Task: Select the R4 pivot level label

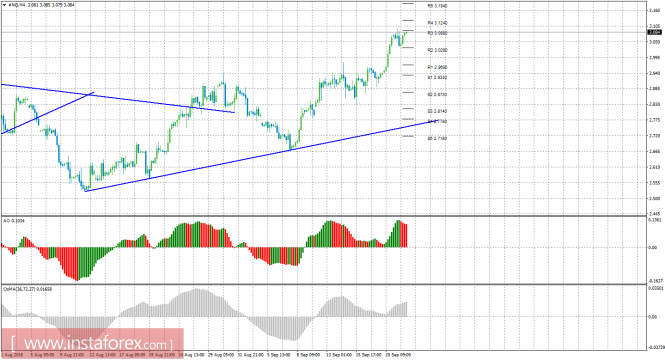Action: point(437,23)
